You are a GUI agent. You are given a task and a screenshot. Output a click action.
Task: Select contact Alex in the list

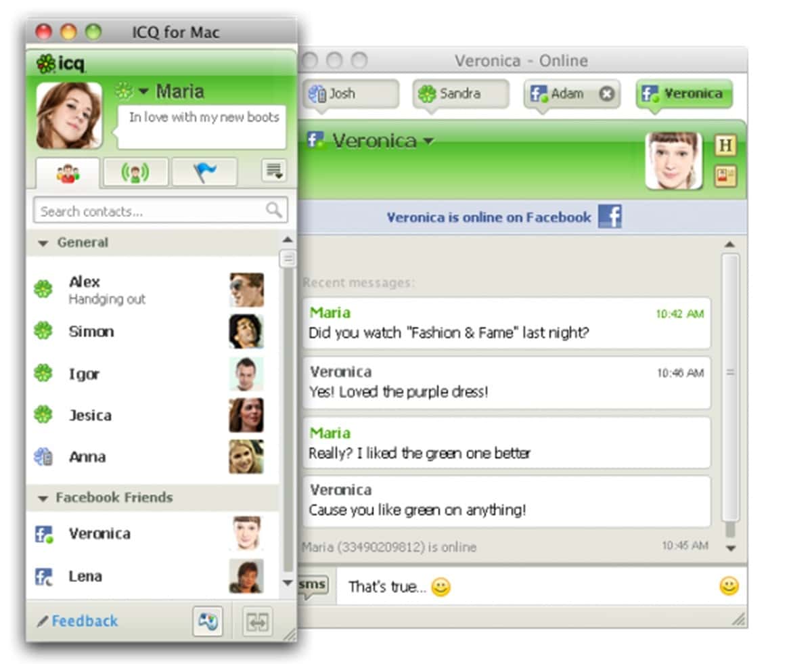coord(152,290)
